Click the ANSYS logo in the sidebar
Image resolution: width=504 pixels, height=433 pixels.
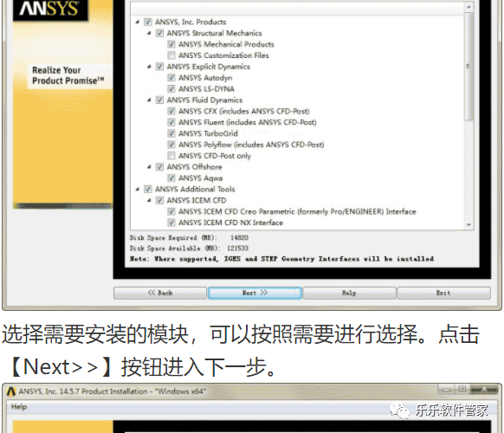click(50, 10)
